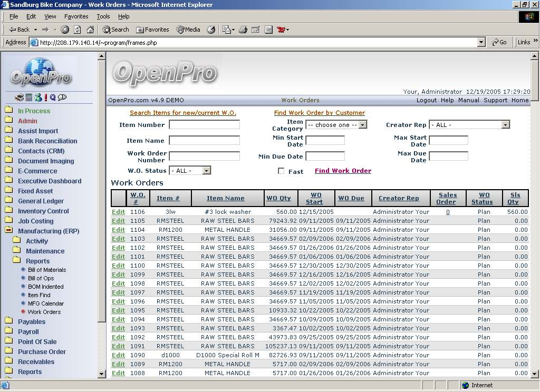Click the History icon in browser toolbar
540x392 pixels.
pyautogui.click(x=211, y=30)
